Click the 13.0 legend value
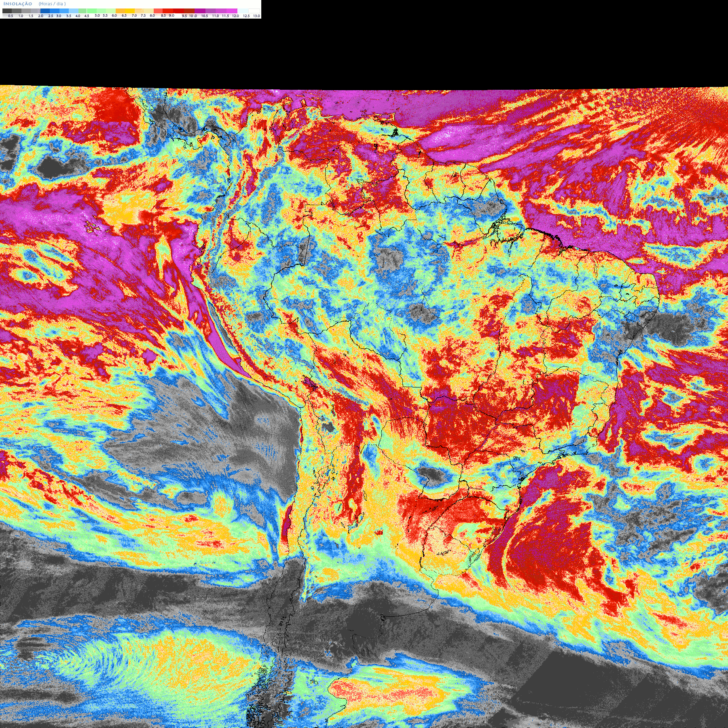Viewport: 728px width, 728px height. [256, 16]
